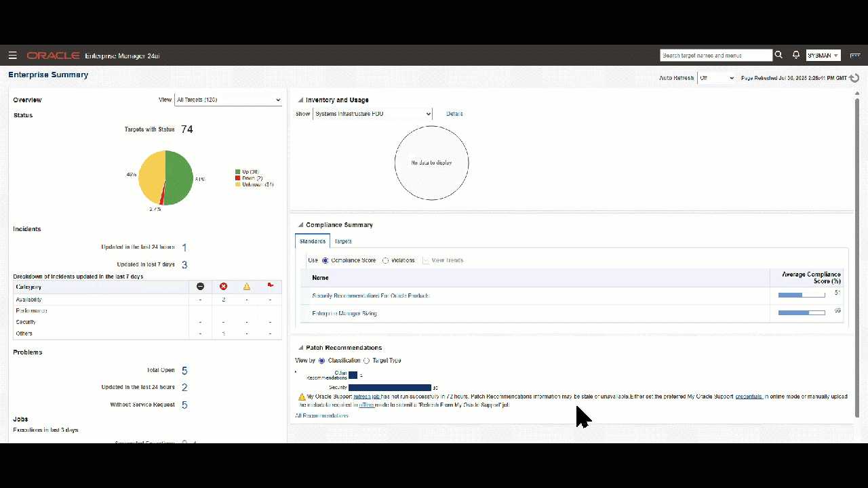Image resolution: width=868 pixels, height=488 pixels.
Task: Click the green Up legend swatch
Action: tap(238, 172)
